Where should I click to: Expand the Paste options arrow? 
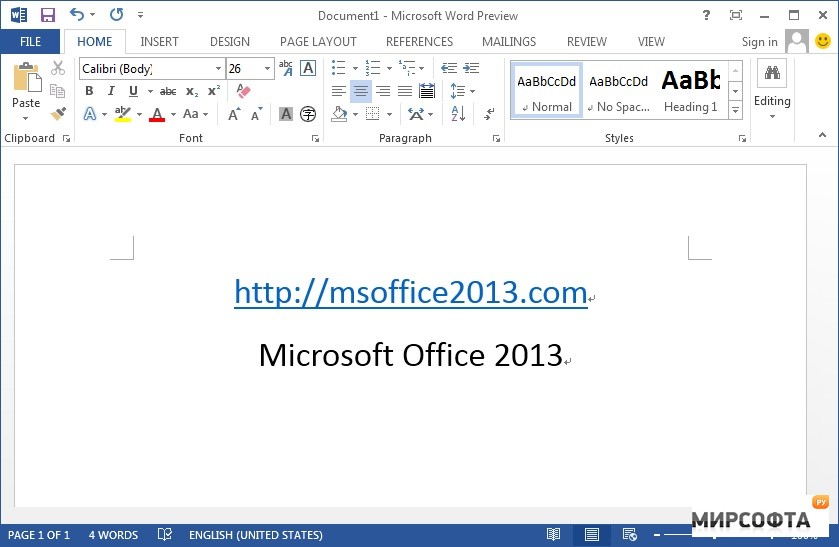coord(26,118)
